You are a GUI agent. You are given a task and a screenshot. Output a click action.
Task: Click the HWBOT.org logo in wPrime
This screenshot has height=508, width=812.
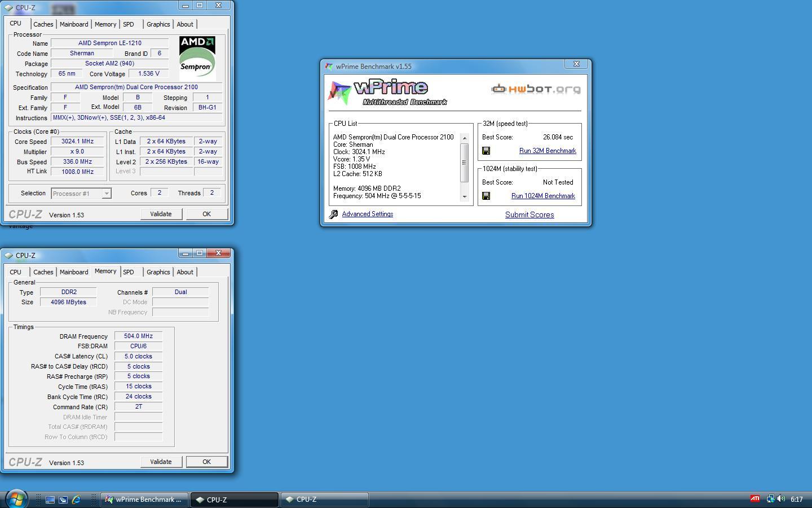coord(536,89)
